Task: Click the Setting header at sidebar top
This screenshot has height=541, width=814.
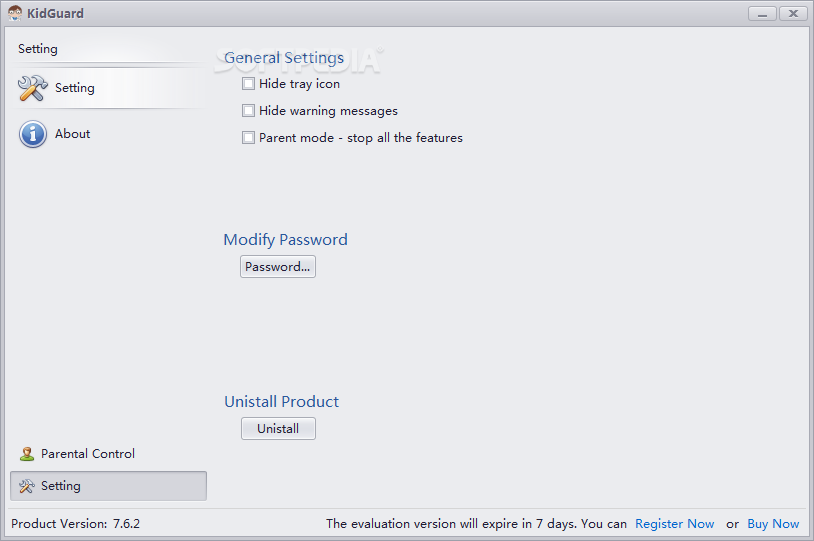Action: click(38, 49)
